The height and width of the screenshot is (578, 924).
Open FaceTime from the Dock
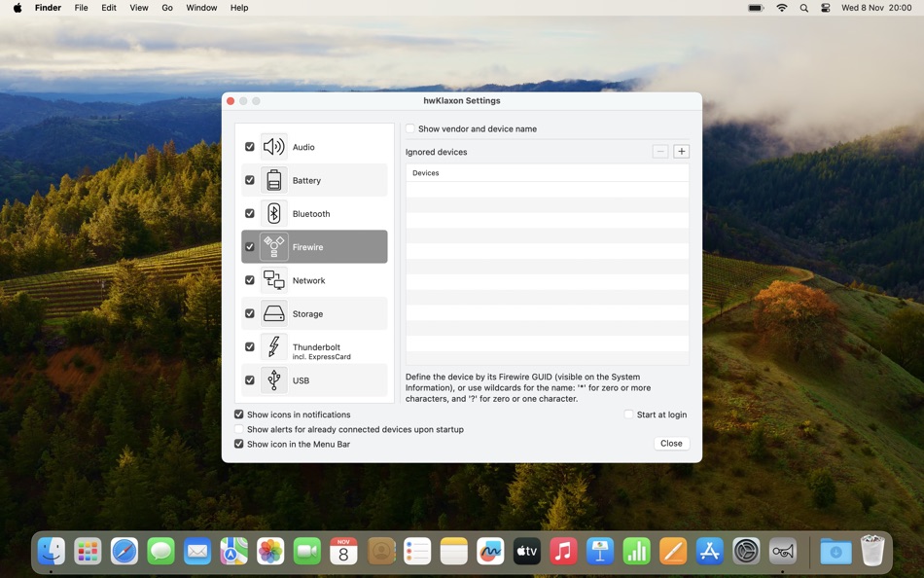coord(307,552)
